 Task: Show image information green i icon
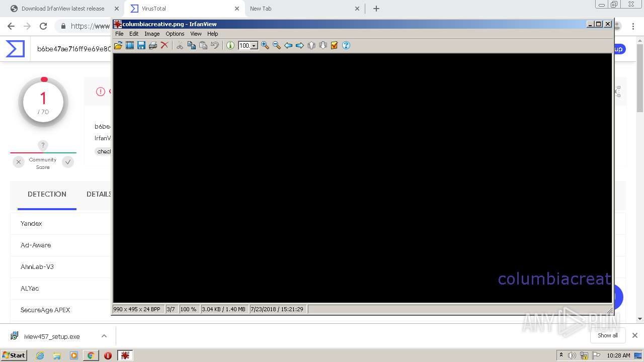point(230,45)
